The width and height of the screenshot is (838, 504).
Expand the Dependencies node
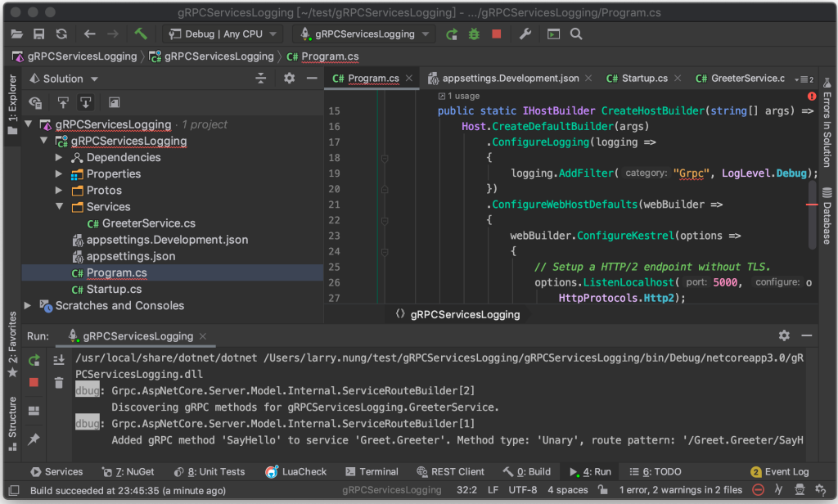(x=59, y=158)
